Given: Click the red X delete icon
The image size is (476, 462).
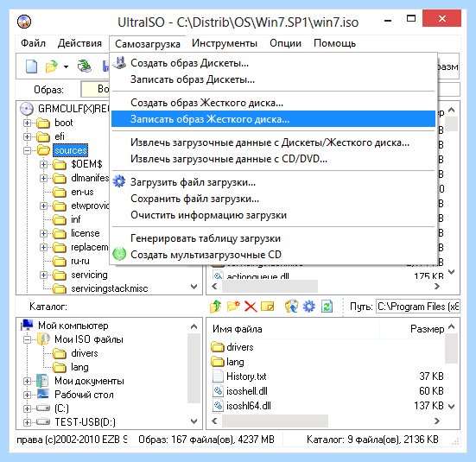Looking at the screenshot, I should click(x=251, y=307).
